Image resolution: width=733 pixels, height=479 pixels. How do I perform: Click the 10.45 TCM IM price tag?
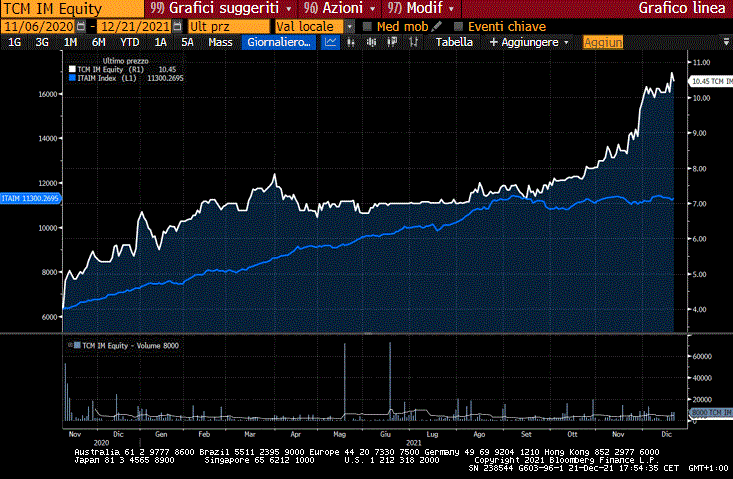pos(711,81)
